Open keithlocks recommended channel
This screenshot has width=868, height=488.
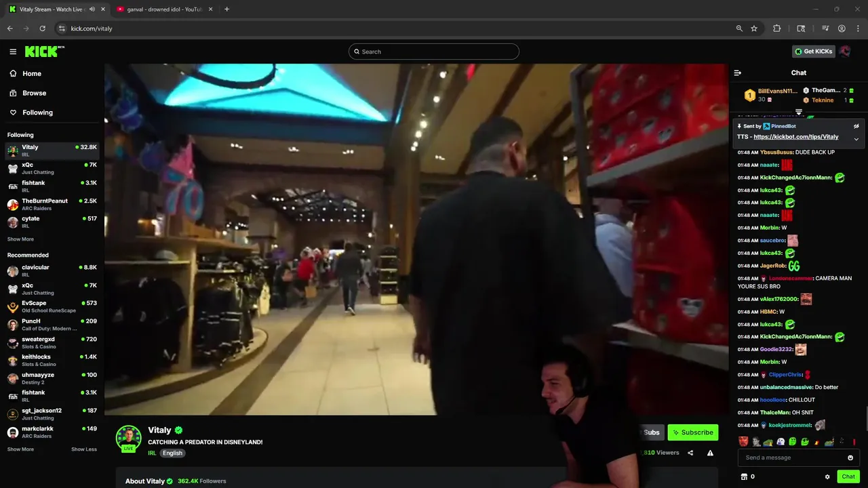52,361
